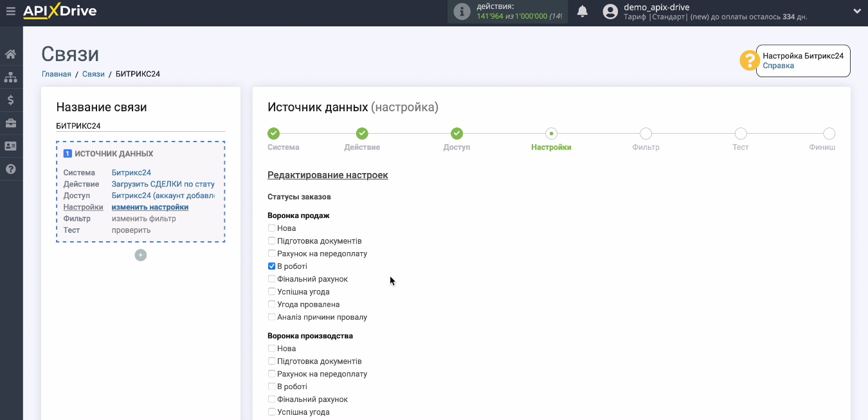Click the Статусы заказов label
The image size is (868, 420).
pyautogui.click(x=299, y=197)
